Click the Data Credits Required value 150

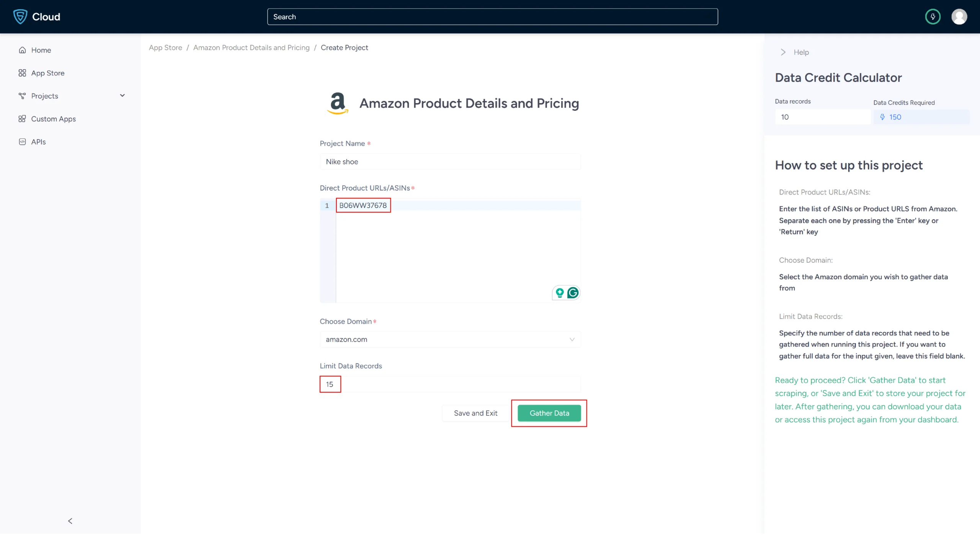click(895, 117)
